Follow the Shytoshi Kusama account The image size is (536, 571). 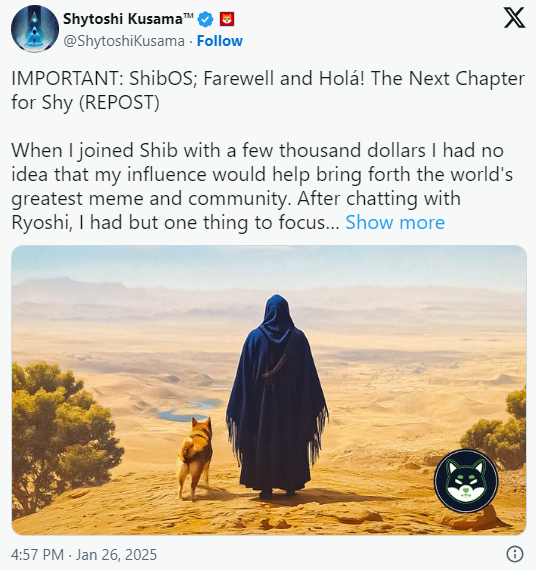220,41
